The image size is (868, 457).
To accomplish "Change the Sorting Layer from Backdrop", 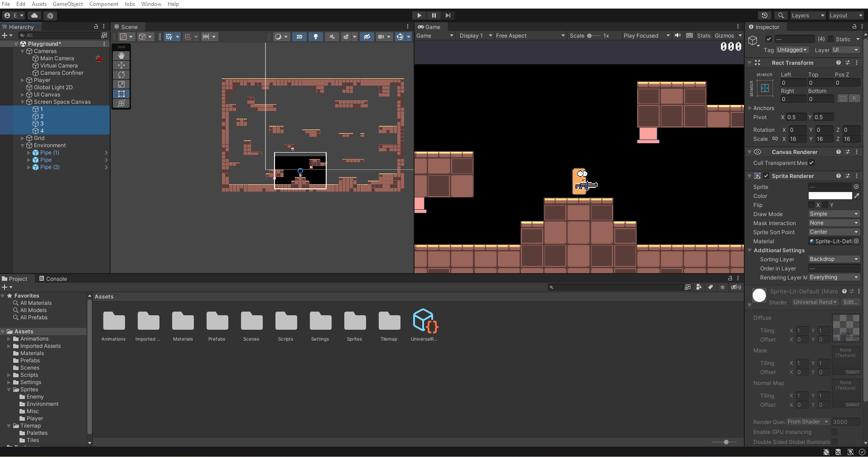I will click(833, 259).
